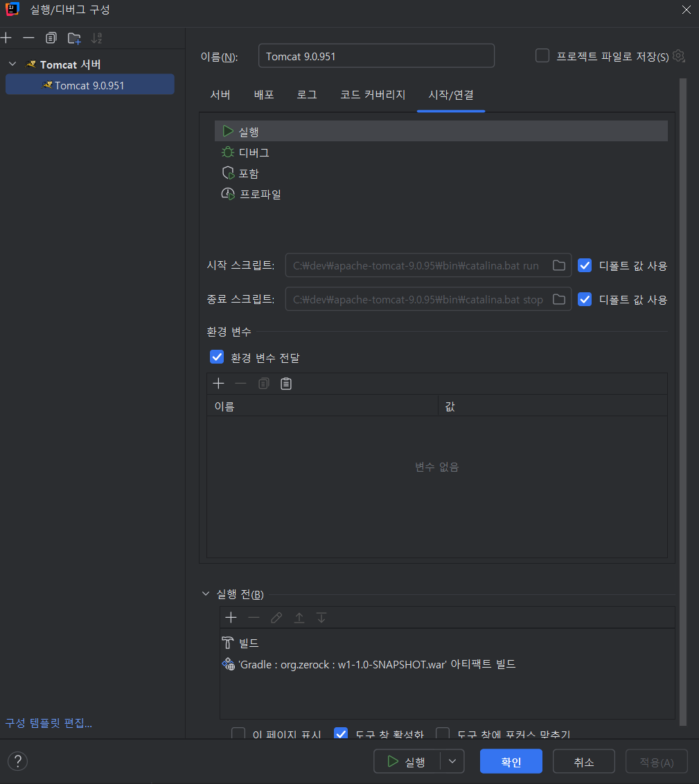Copy the selected configuration
Image resolution: width=699 pixels, height=784 pixels.
51,38
